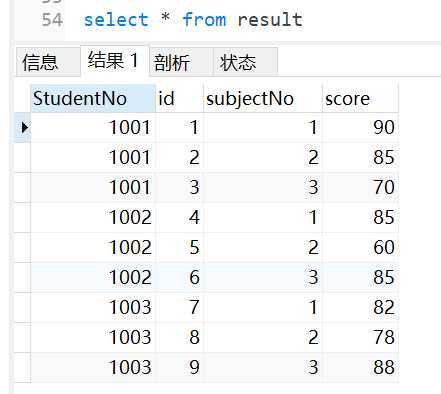Click the current row indicator arrow
The image size is (441, 394).
tap(24, 127)
